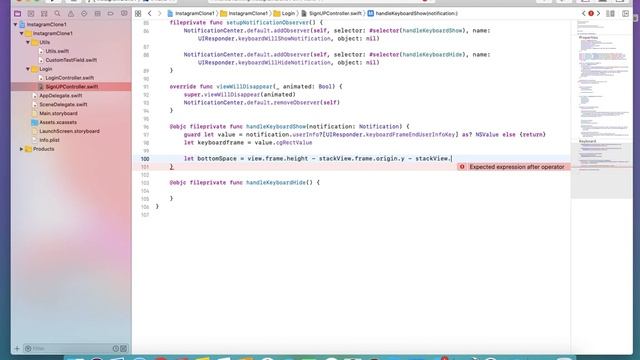Open the related items grid menu

(138, 13)
